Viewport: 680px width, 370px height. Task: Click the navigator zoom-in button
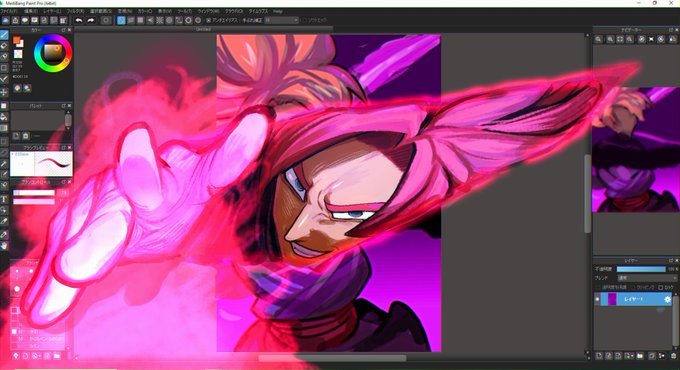coord(598,39)
